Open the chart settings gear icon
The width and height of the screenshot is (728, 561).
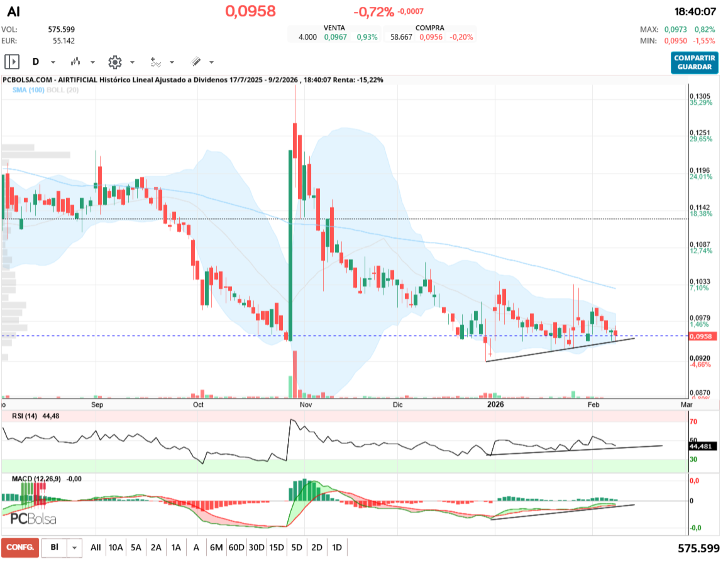pyautogui.click(x=114, y=62)
